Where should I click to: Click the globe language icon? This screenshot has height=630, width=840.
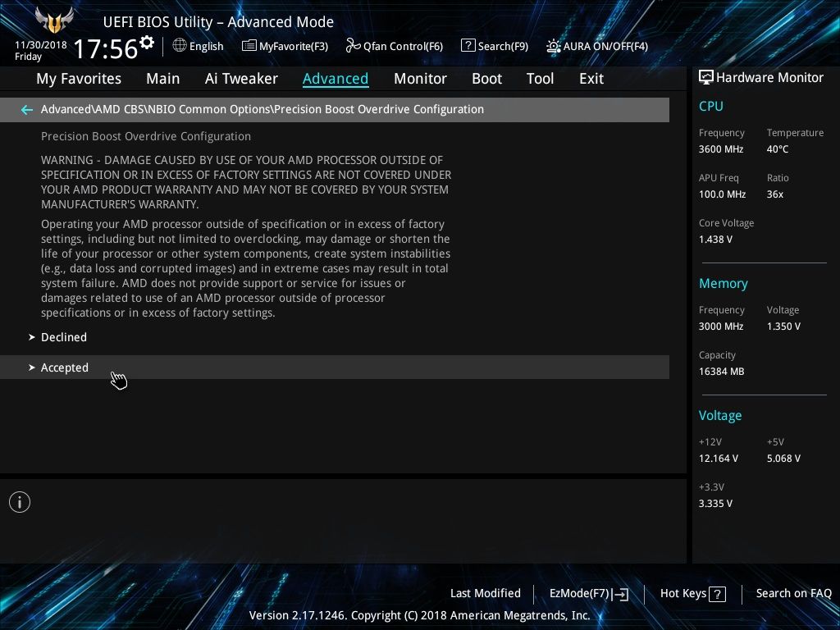pyautogui.click(x=180, y=46)
